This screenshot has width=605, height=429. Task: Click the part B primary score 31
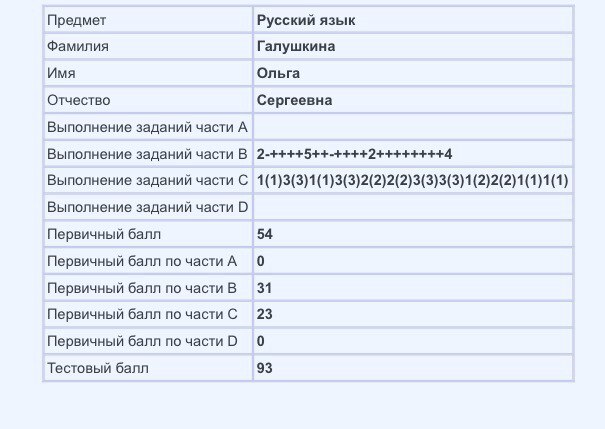264,288
